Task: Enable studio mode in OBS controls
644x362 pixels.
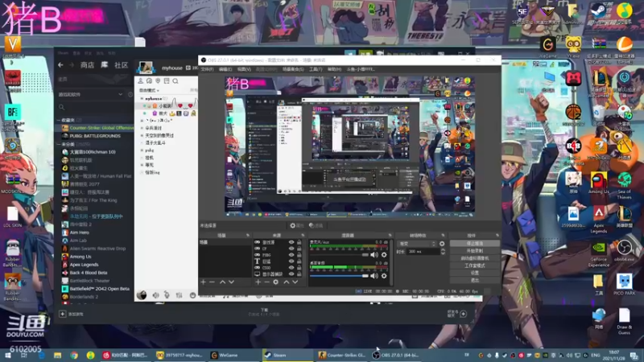Action: point(475,265)
